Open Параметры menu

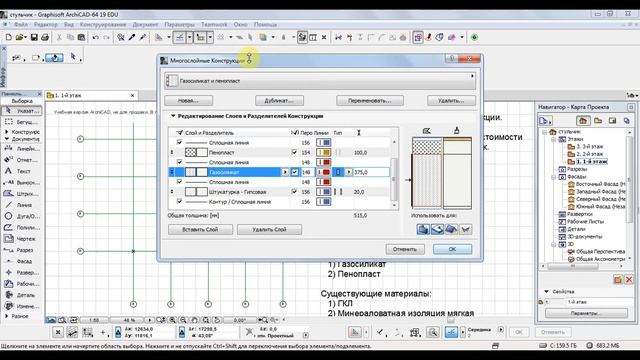click(180, 24)
